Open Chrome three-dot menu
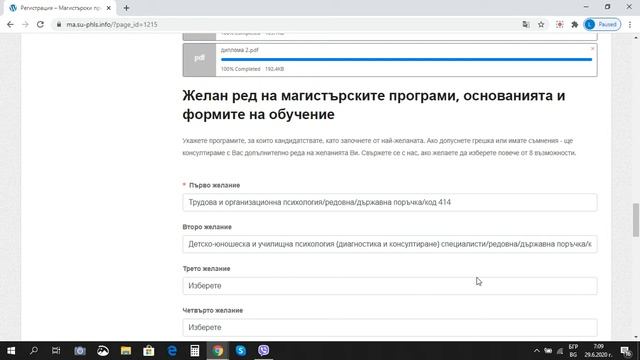640x360 pixels. (630, 24)
